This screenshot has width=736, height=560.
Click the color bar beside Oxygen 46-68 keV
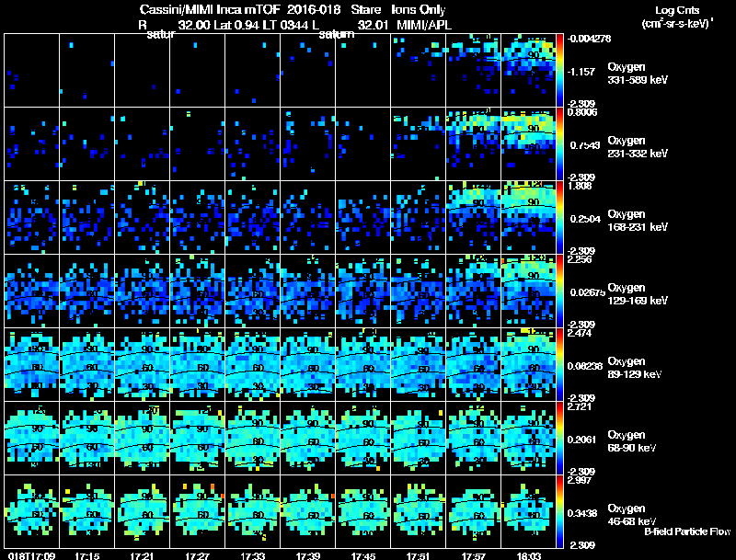point(559,511)
